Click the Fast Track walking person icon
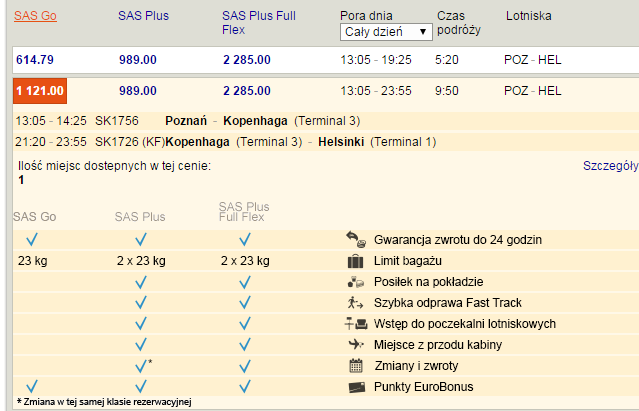The width and height of the screenshot is (639, 411). (x=355, y=303)
